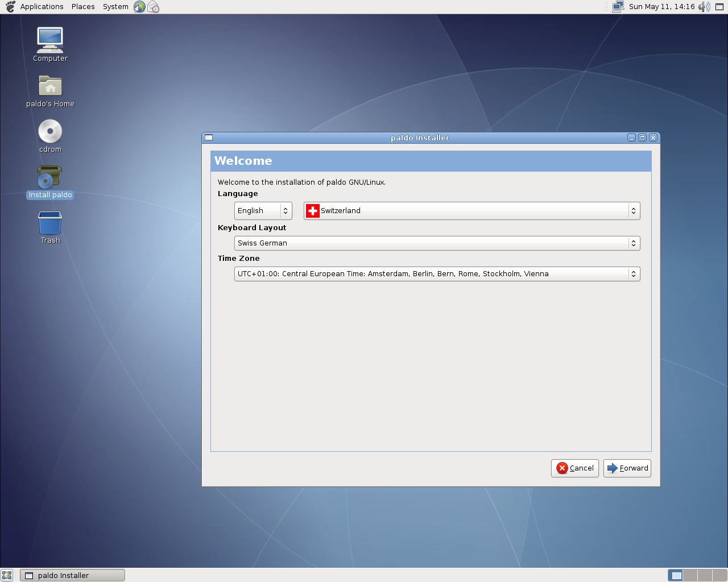Screen dimensions: 728x582
Task: Open the Computer desktop icon
Action: (x=50, y=40)
